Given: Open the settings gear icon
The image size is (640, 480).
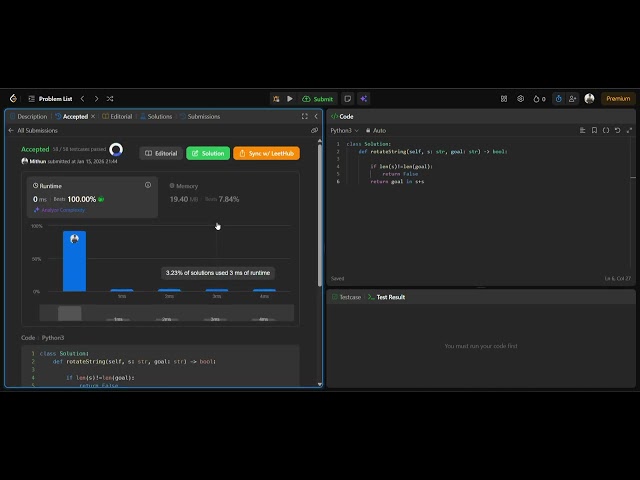Looking at the screenshot, I should (520, 99).
